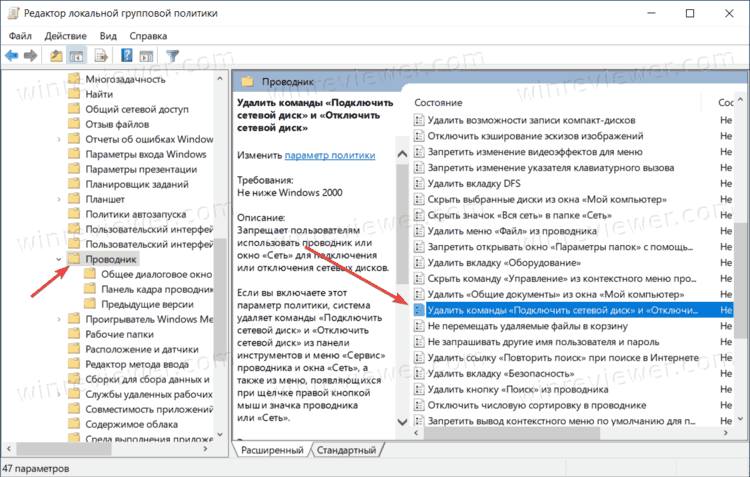Click policy icon of «Удалить возможности записи компакт-дисков»
The image size is (750, 477).
coord(419,120)
